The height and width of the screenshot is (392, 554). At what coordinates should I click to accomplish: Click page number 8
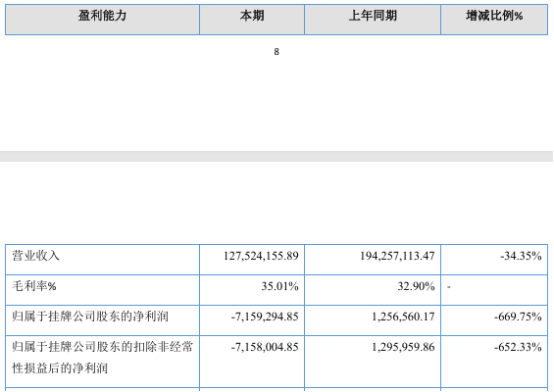(x=276, y=52)
